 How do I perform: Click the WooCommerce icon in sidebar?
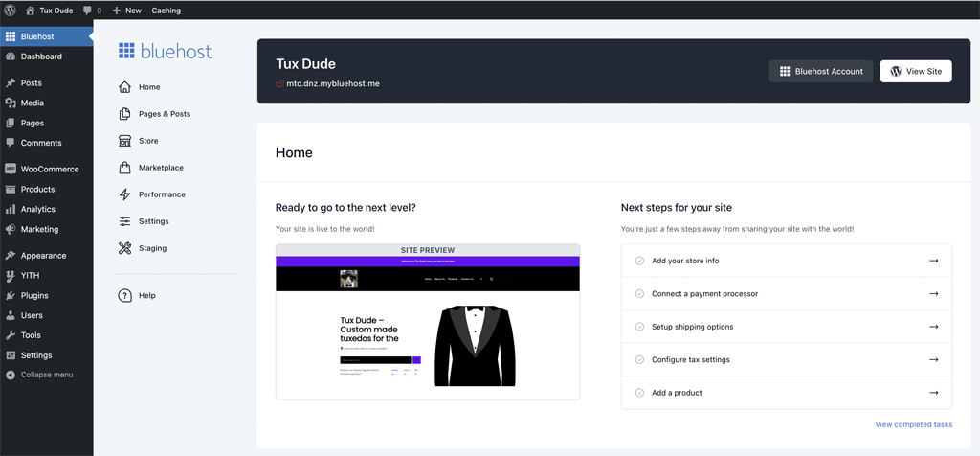10,169
